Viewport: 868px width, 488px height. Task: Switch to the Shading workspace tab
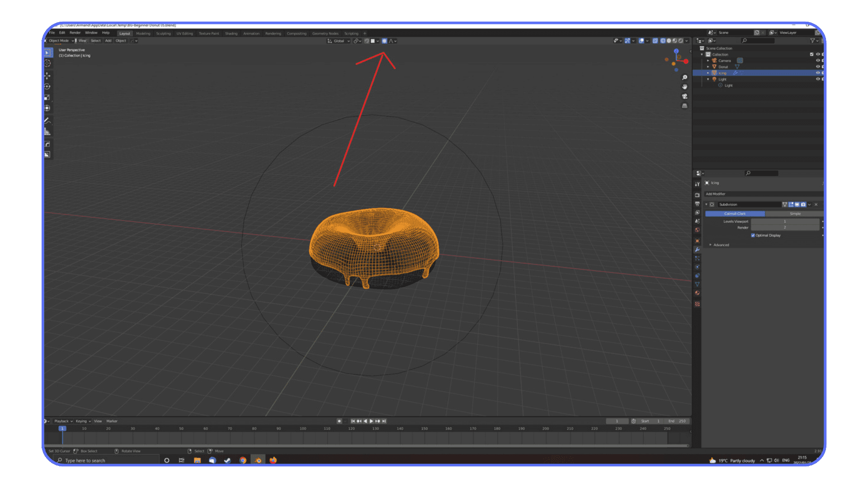click(231, 33)
